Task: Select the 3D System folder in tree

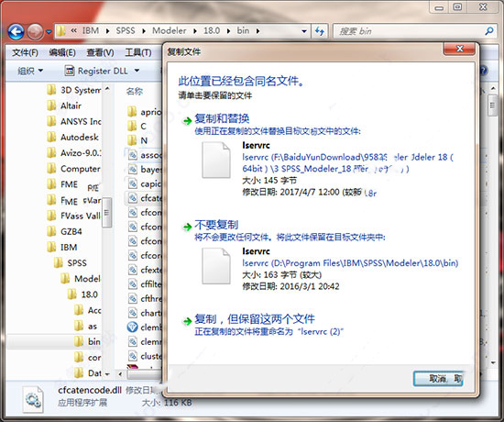Action: 74,90
